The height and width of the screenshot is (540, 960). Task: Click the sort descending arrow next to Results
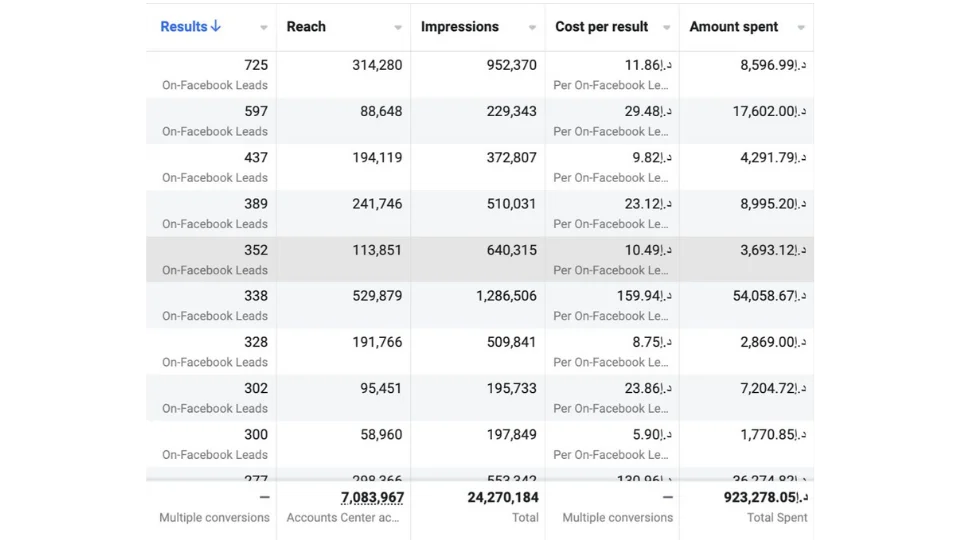[216, 26]
